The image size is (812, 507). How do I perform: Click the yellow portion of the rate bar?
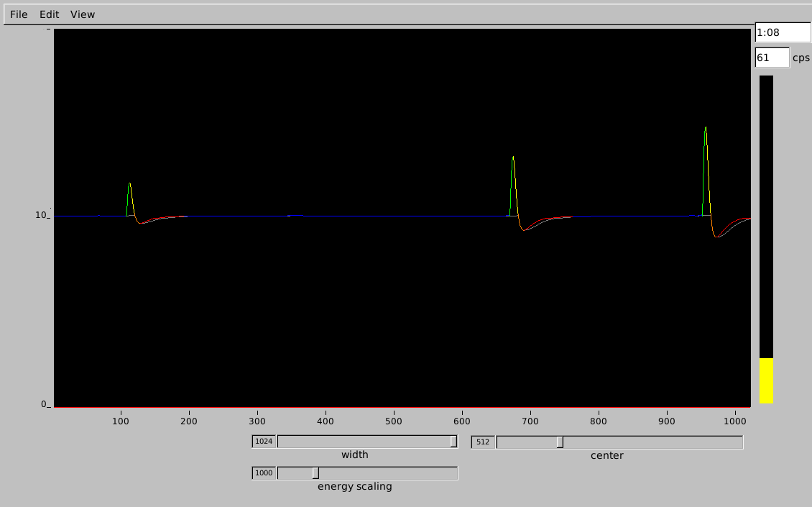766,380
